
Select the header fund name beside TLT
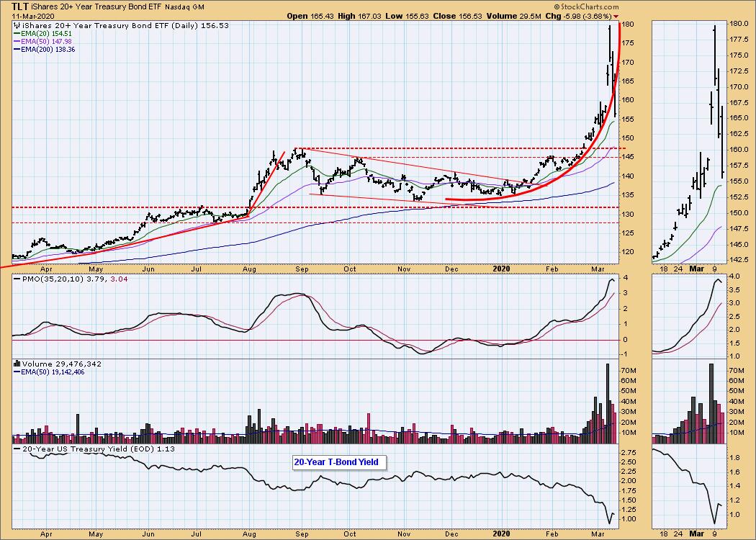click(x=96, y=7)
